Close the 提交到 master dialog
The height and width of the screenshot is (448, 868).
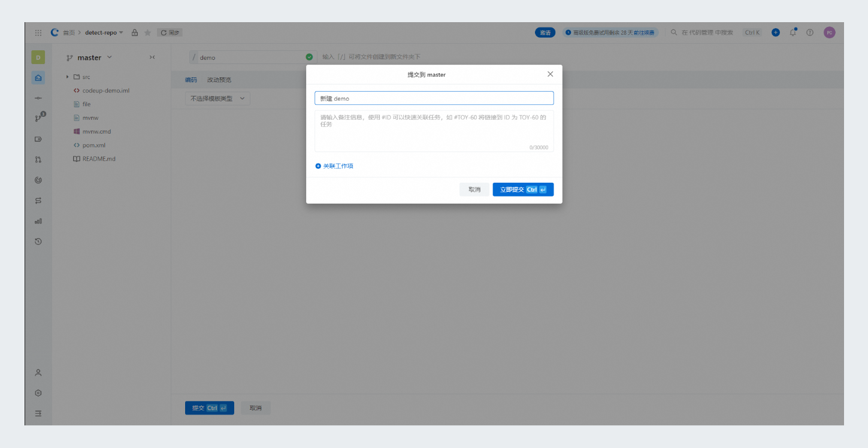click(550, 74)
